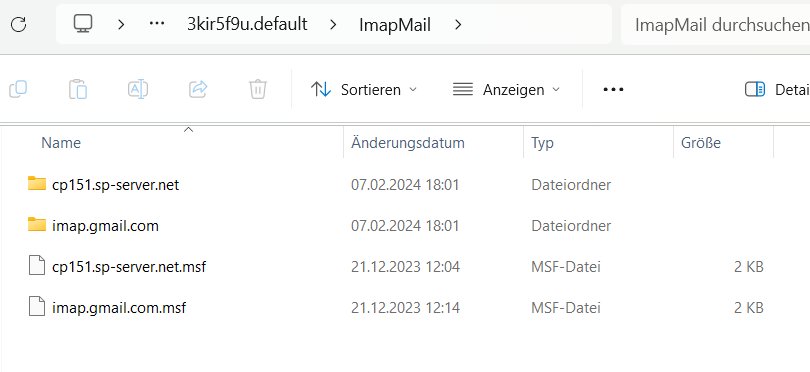
Task: Click the This PC monitor icon
Action: click(83, 24)
